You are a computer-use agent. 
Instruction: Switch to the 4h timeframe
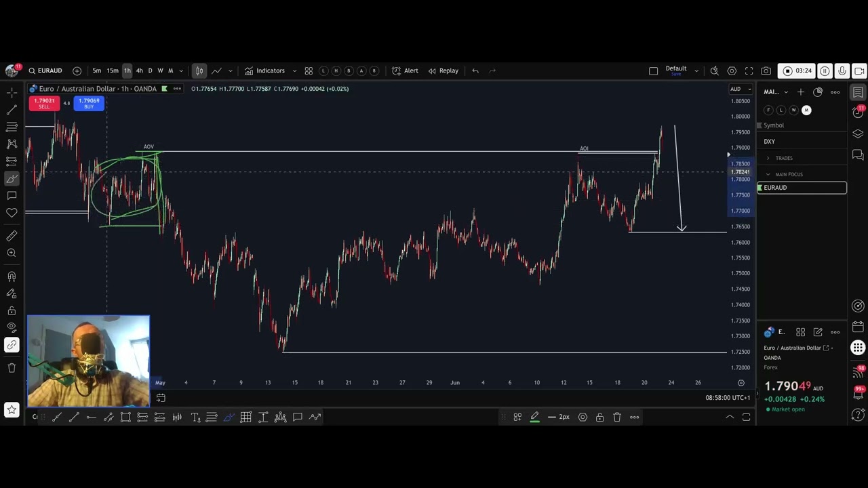(139, 70)
